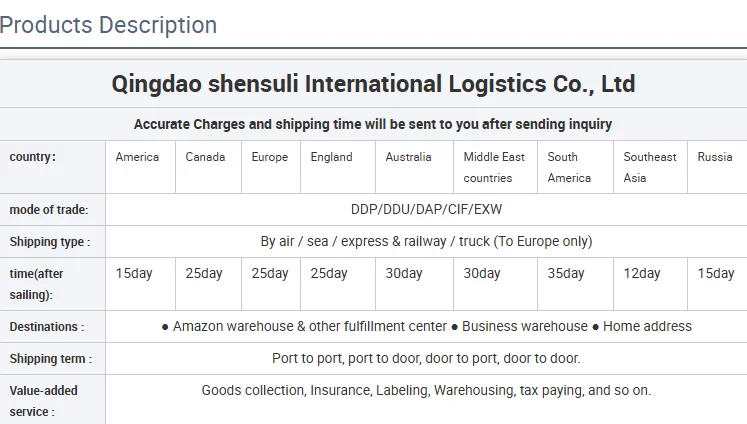Click the Accurate Charges notice text
The height and width of the screenshot is (424, 747).
click(x=373, y=125)
